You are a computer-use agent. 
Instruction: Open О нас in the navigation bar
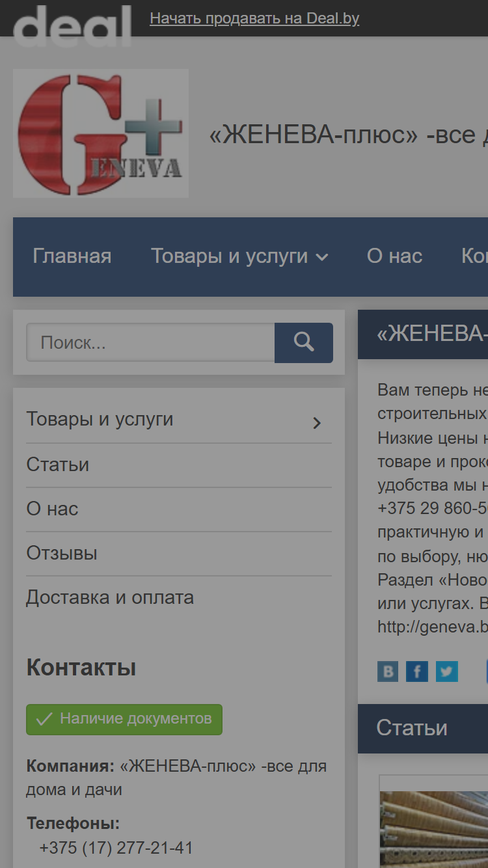[394, 256]
